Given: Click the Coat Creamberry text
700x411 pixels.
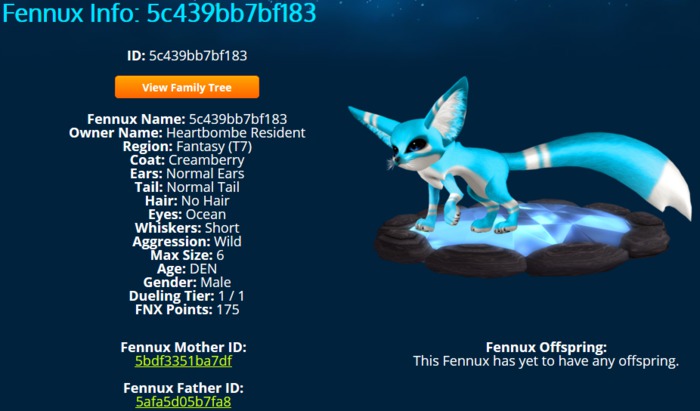Looking at the screenshot, I should (x=187, y=160).
